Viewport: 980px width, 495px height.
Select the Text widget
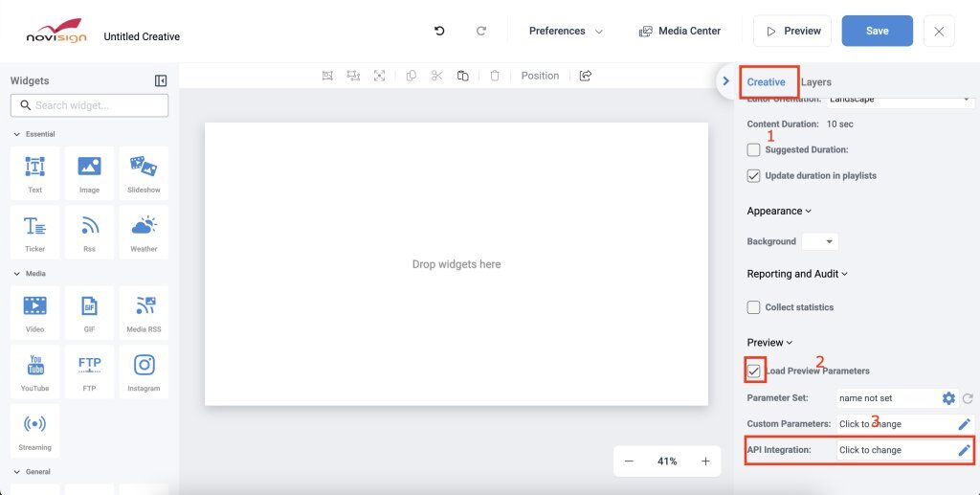point(34,172)
